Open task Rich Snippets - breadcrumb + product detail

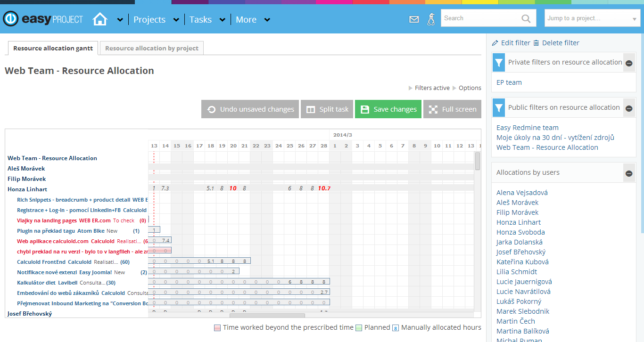pyautogui.click(x=74, y=200)
